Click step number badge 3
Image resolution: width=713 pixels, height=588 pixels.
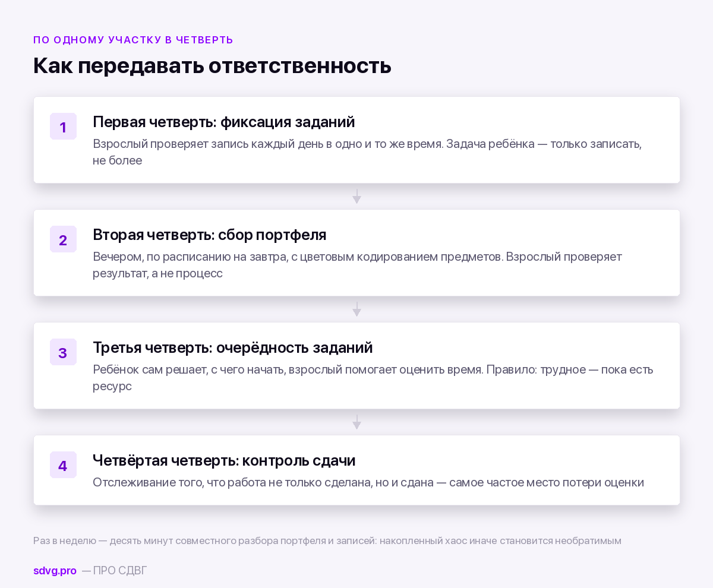click(x=63, y=352)
